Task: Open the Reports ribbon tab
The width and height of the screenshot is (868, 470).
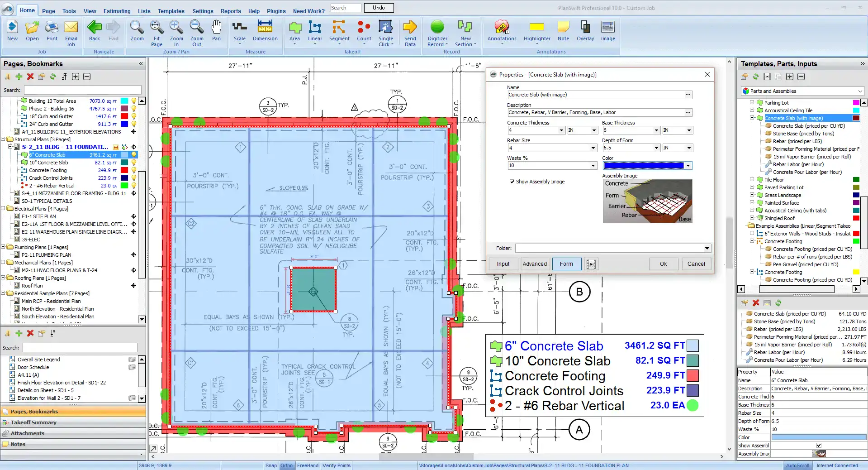Action: [231, 11]
